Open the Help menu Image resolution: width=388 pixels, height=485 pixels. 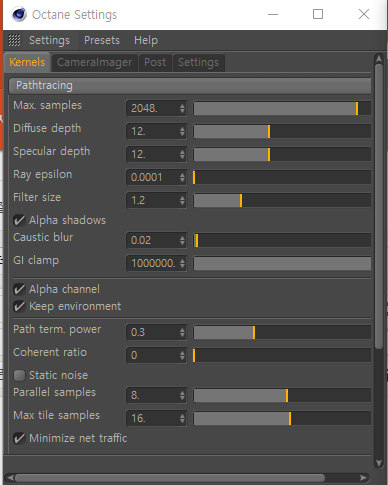click(146, 40)
